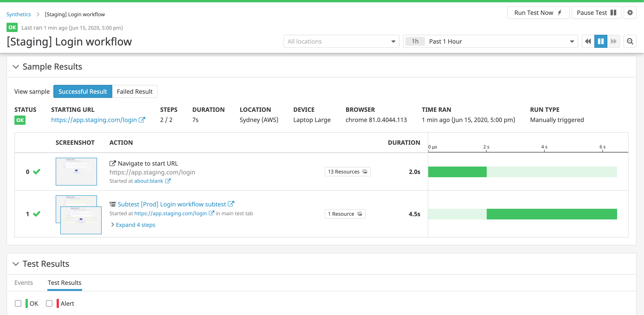644x315 pixels.
Task: Click the pause live-updates control
Action: click(601, 41)
